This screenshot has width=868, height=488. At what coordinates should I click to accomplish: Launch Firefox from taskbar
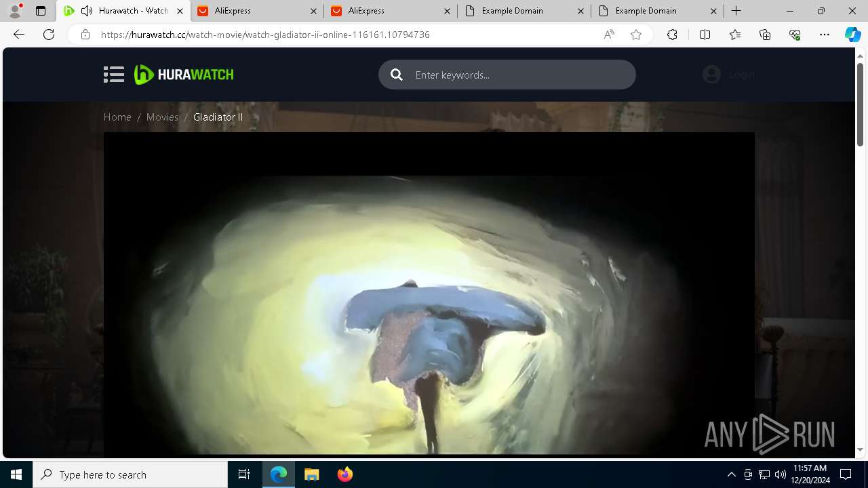coord(344,474)
